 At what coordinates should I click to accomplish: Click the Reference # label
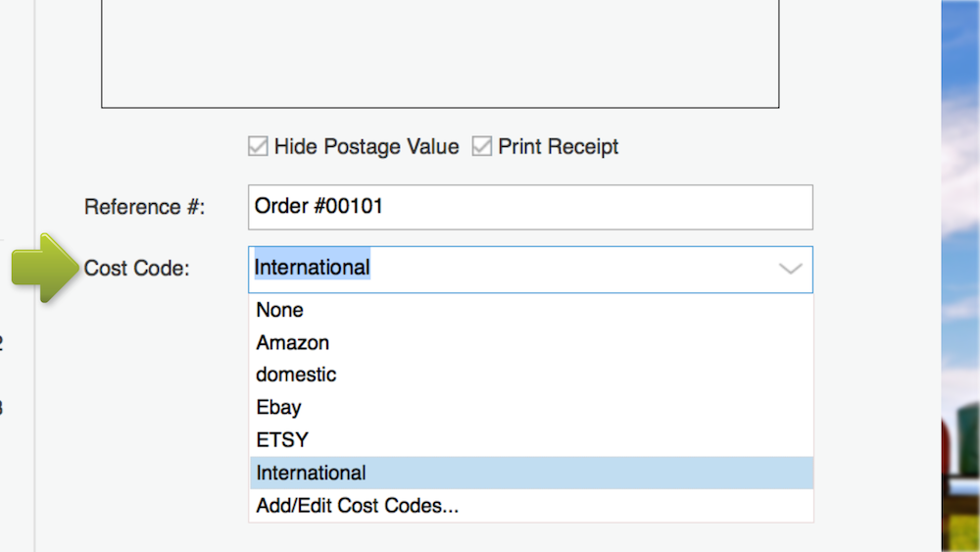point(144,207)
